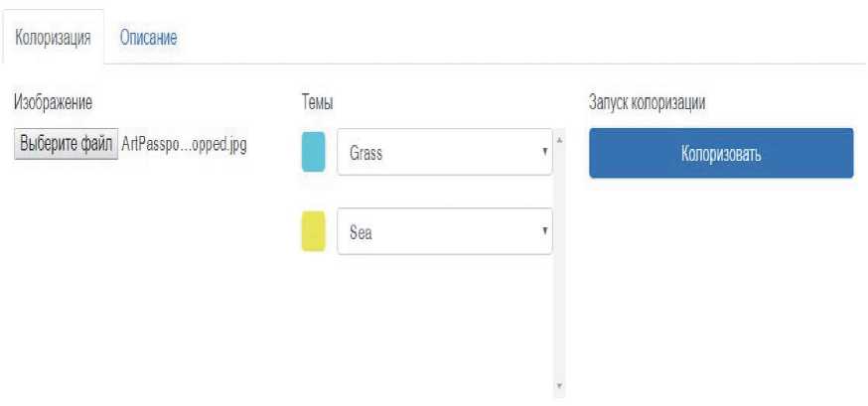Click the themes list scroll-down arrow
Viewport: 868px width, 406px height.
[559, 385]
